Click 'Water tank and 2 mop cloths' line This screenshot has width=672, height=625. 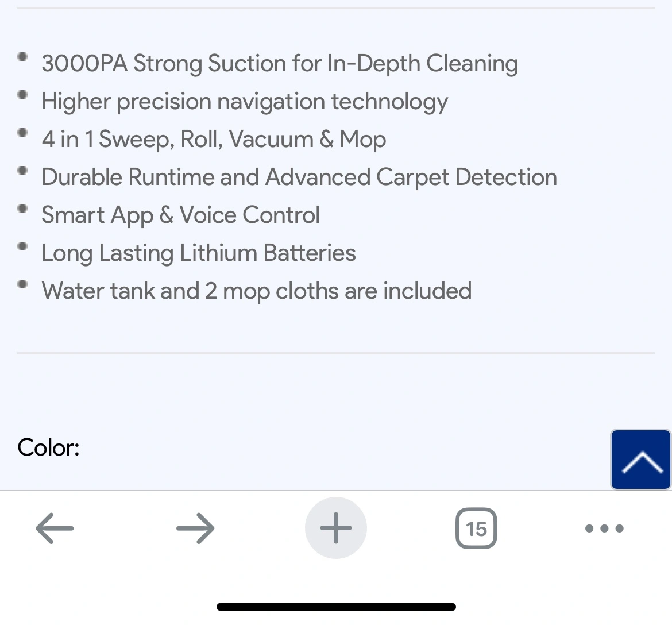point(257,291)
